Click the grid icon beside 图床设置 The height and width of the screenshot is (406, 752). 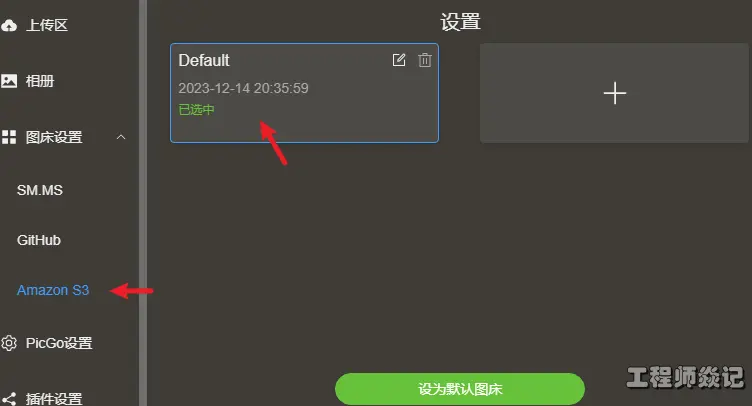[x=9, y=137]
